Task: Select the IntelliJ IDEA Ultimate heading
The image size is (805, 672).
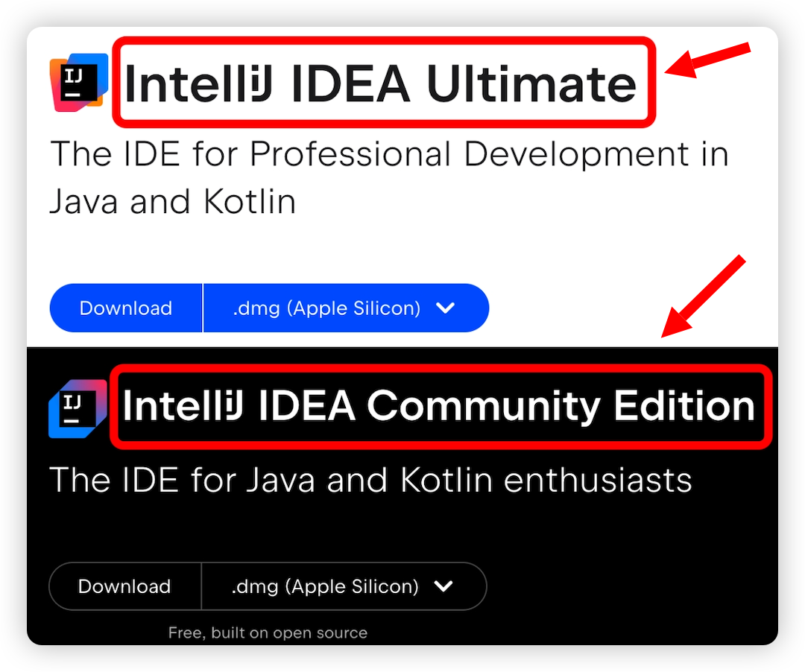Action: tap(381, 82)
